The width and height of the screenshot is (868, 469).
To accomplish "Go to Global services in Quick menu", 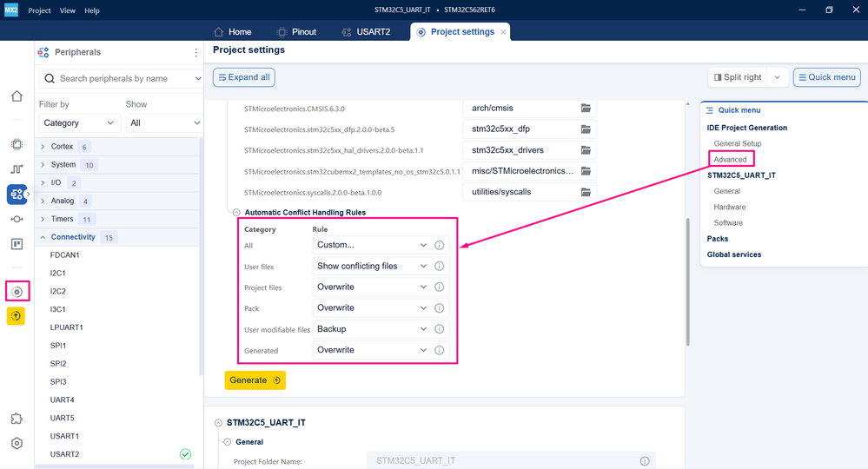I will pyautogui.click(x=734, y=255).
